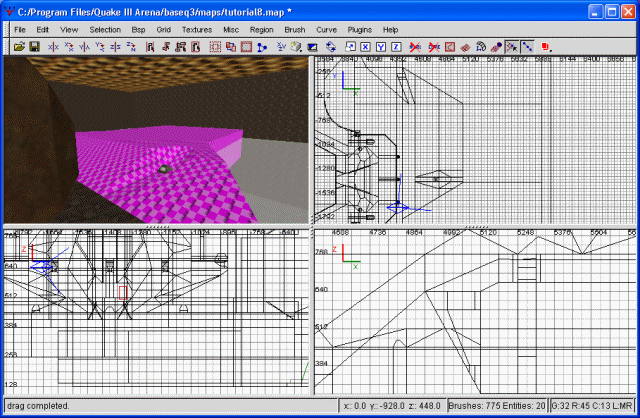This screenshot has height=418, width=640.
Task: Click the 'drag completed.' status message
Action: [x=38, y=406]
